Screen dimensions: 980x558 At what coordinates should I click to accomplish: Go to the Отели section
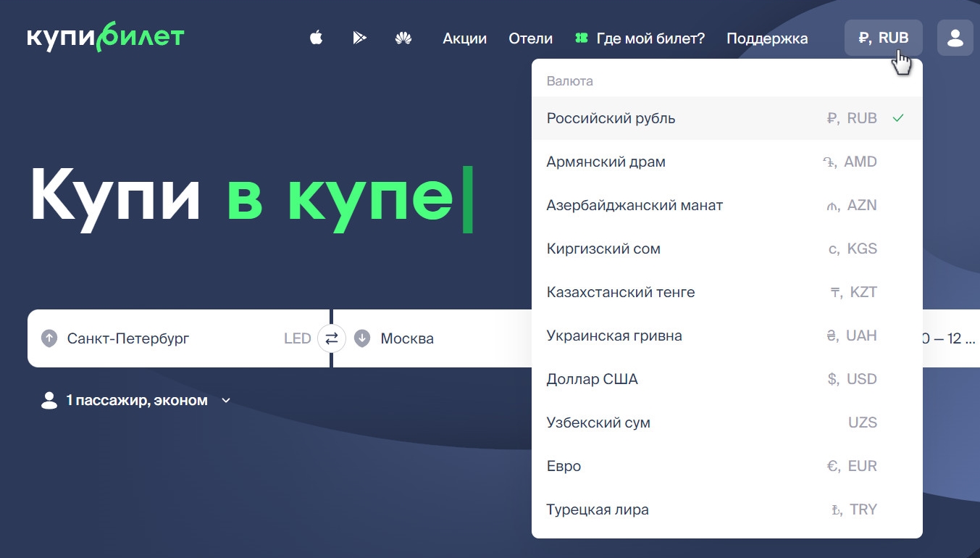click(530, 38)
